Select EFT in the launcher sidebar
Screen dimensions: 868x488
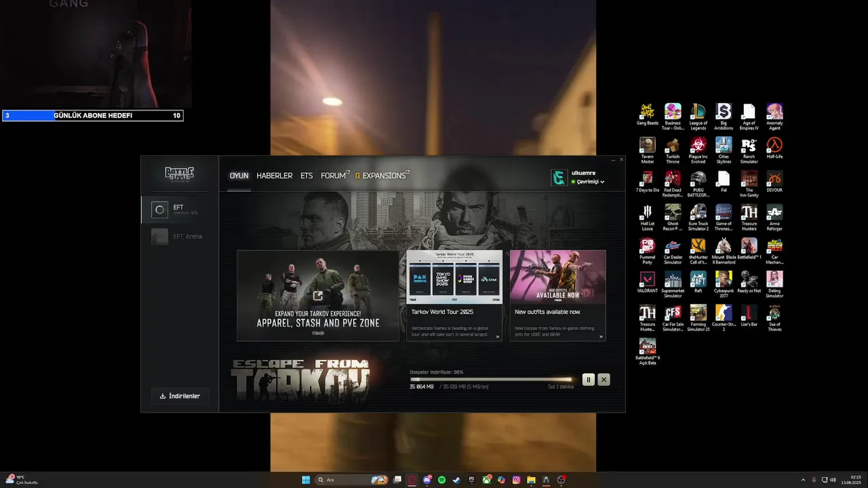coord(180,209)
